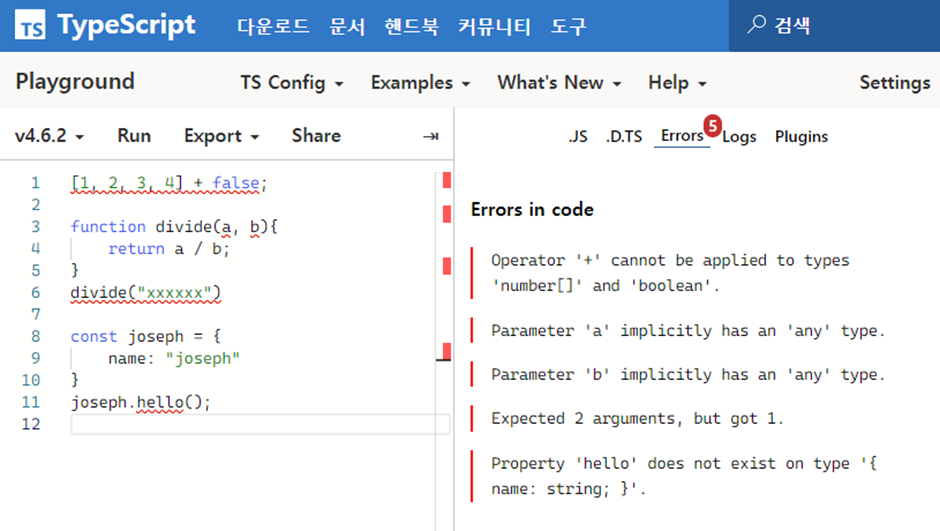Open the 커뮤니티 navigation link
Screen dimensions: 940x531
coord(495,26)
